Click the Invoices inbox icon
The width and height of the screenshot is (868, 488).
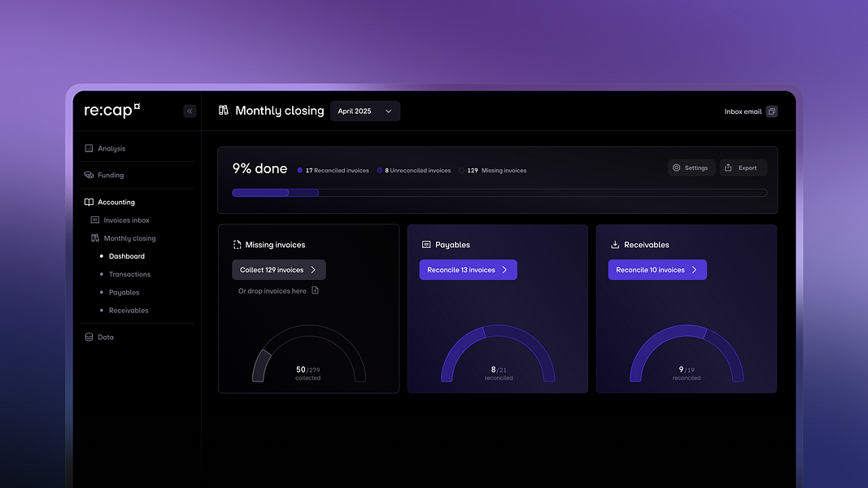pyautogui.click(x=95, y=220)
